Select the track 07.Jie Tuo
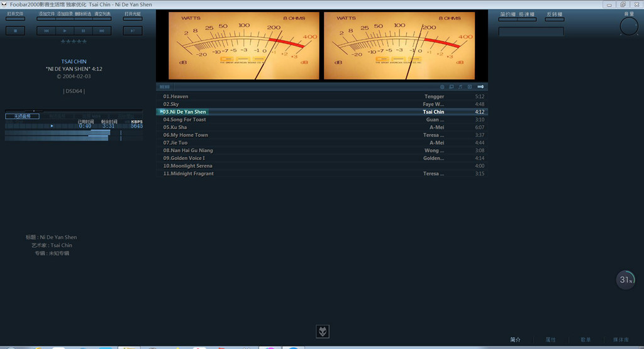Viewport: 644px width, 349px height. click(x=322, y=143)
